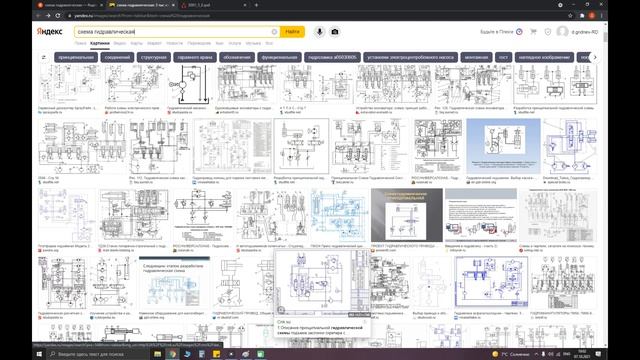Open the Chrome menu three-dots icon
The image size is (640, 360).
(x=602, y=16)
